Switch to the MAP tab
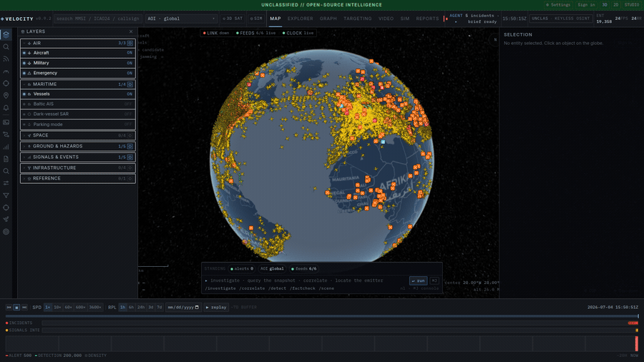The image size is (644, 362). pyautogui.click(x=275, y=19)
